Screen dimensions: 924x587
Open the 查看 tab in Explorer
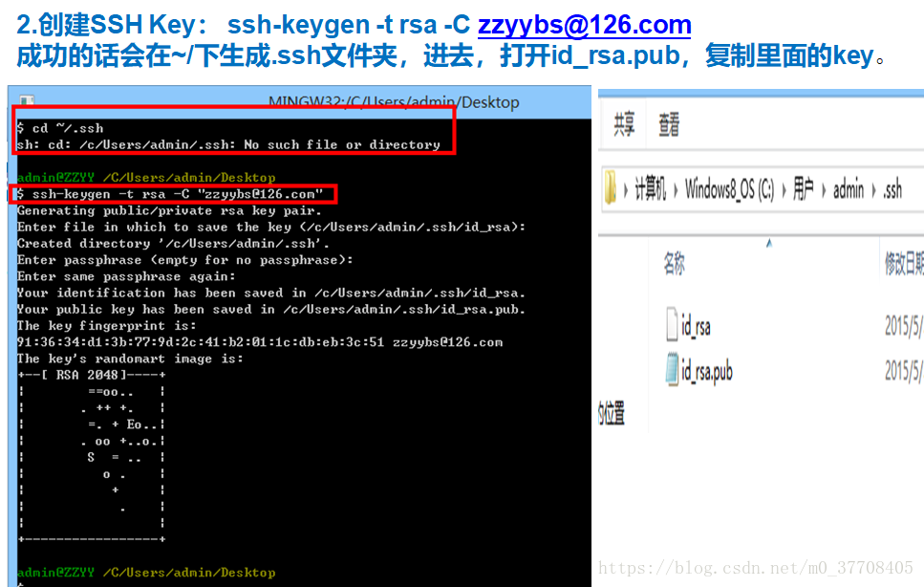(669, 124)
